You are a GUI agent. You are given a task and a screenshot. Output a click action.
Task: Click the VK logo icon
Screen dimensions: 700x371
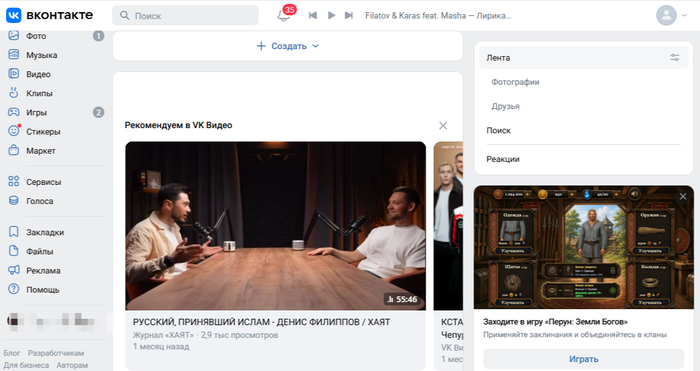click(x=13, y=15)
